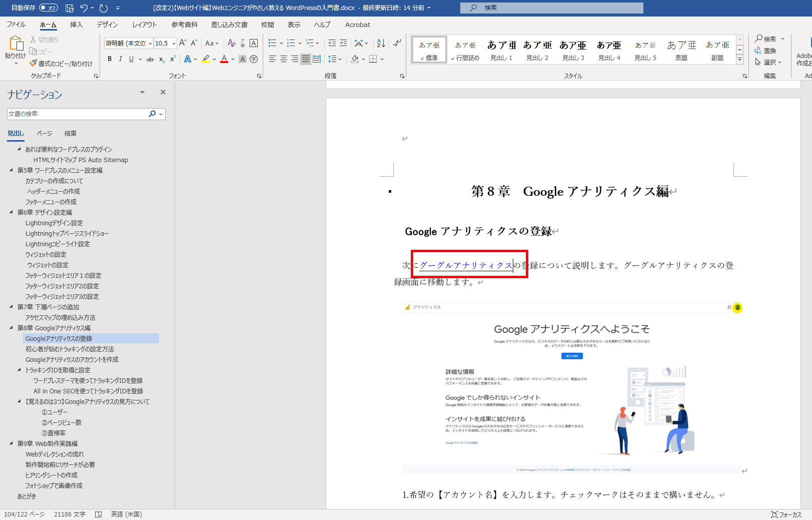Toggle Italic formatting
This screenshot has width=812, height=520.
(121, 59)
